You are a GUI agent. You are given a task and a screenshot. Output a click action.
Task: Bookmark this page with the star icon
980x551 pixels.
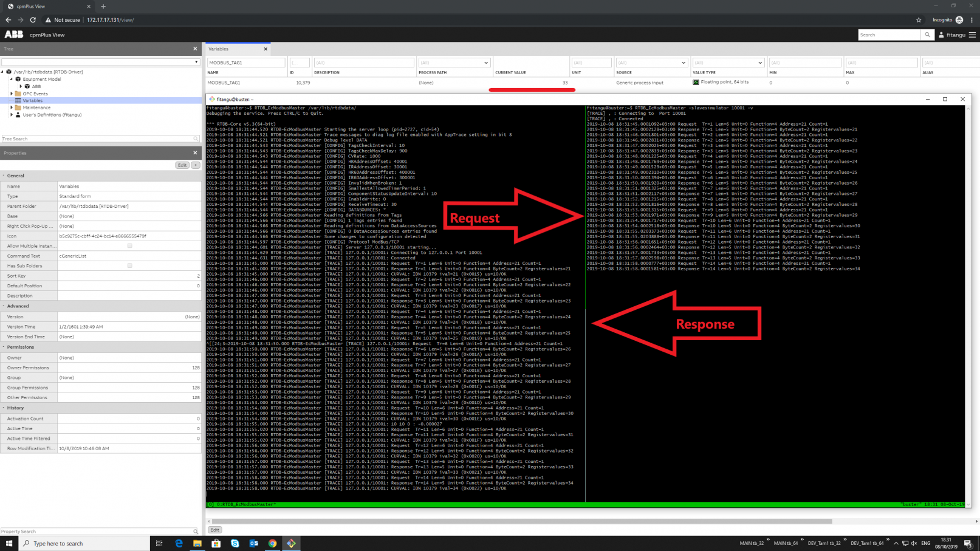click(x=919, y=20)
